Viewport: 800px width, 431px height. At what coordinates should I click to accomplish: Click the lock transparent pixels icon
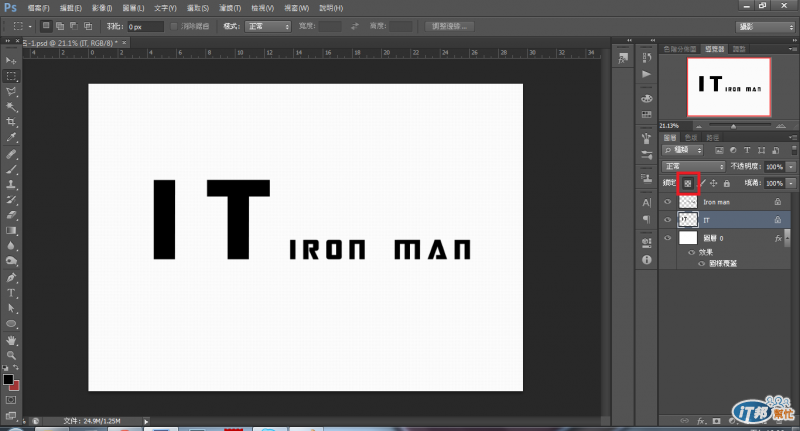pyautogui.click(x=687, y=183)
